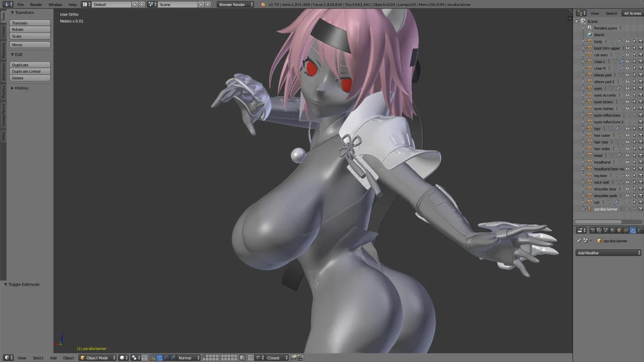The height and width of the screenshot is (362, 644).
Task: Open the Closest snap target dropdown
Action: click(x=276, y=358)
